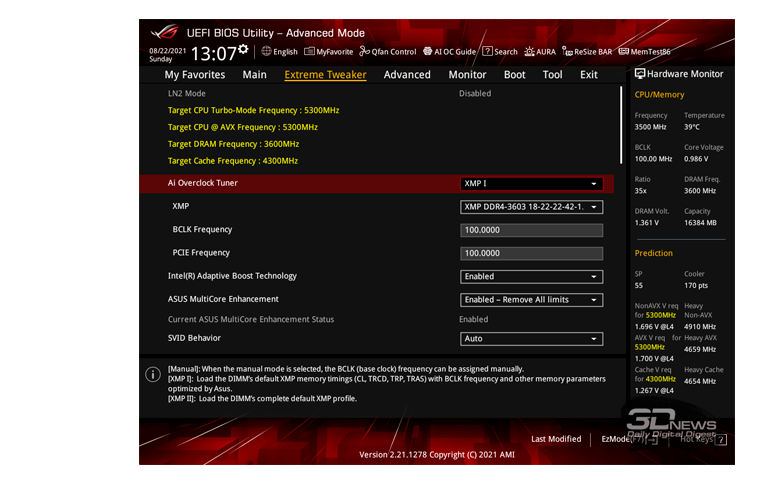Click Target CPU Turbo-Mode Frequency text
Screen dimensions: 782x494
pos(253,111)
